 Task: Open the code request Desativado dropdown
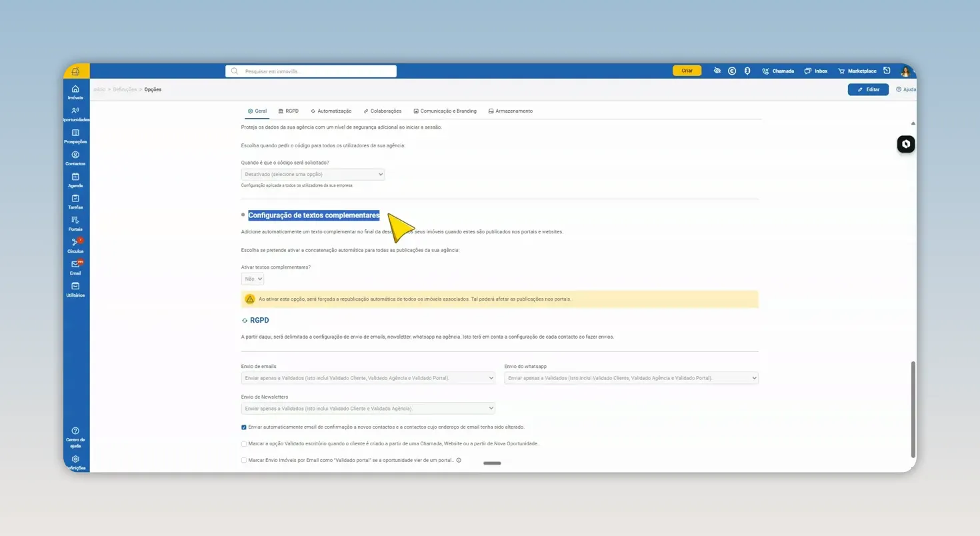pos(313,175)
